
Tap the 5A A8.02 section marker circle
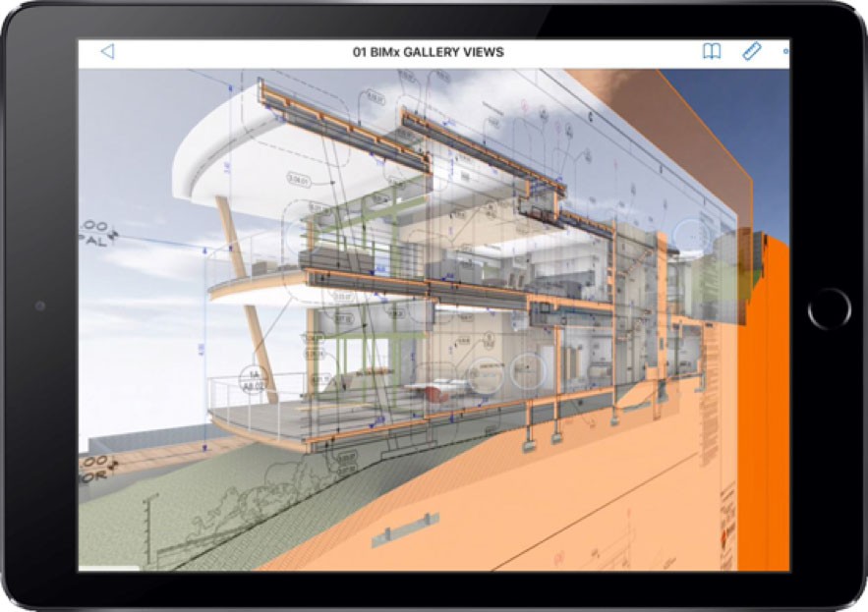253,378
